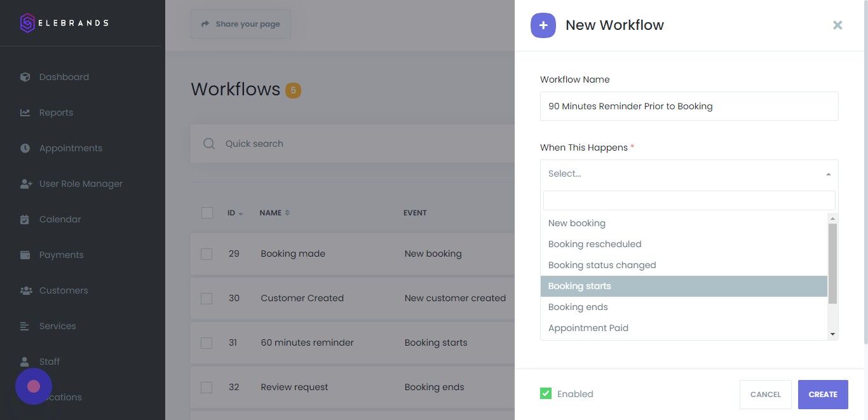The height and width of the screenshot is (420, 868).
Task: Click the Elebrands logo icon
Action: pyautogui.click(x=27, y=23)
